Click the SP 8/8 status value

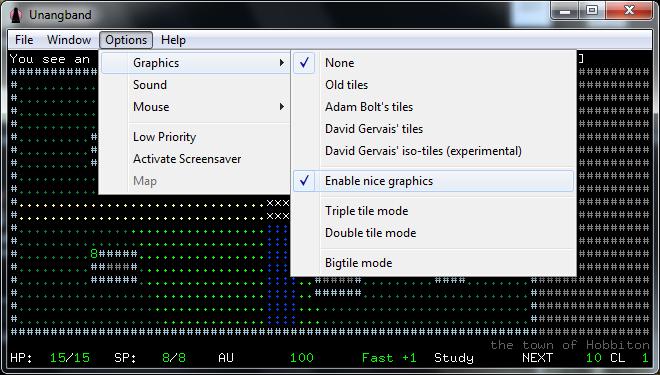[174, 358]
